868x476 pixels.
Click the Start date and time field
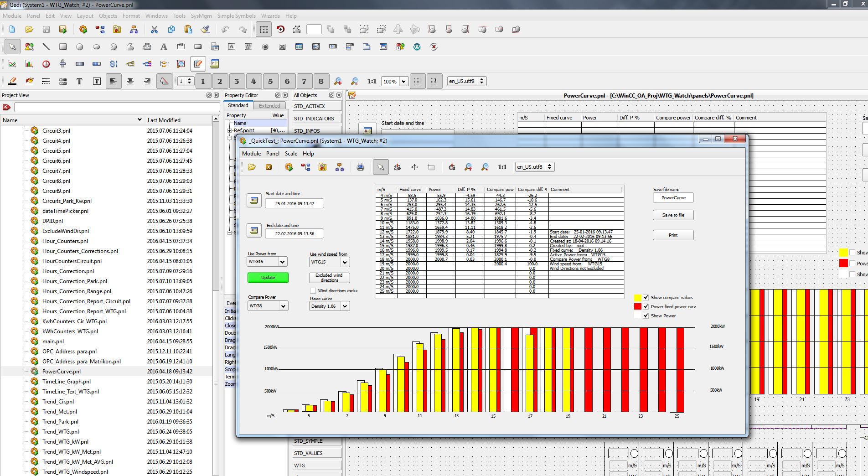pos(294,203)
